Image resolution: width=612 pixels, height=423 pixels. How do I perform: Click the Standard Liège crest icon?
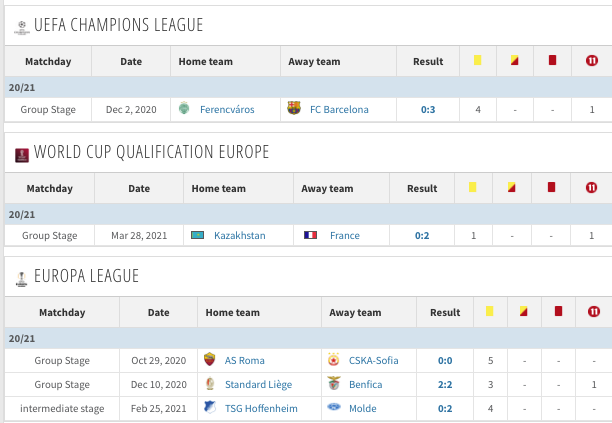[210, 384]
